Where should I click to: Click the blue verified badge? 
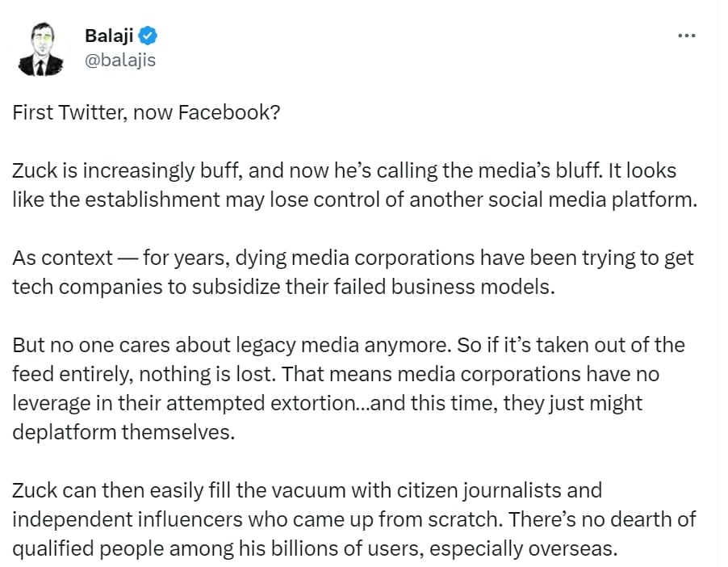(149, 35)
